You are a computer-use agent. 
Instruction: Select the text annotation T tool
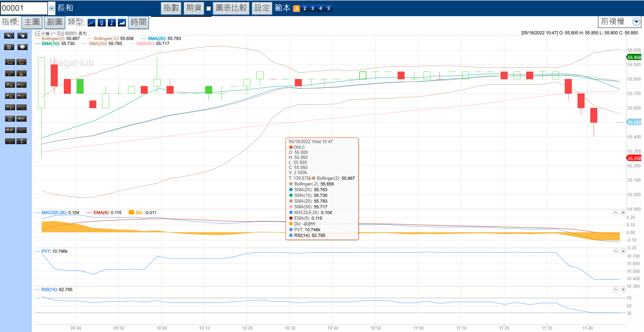pos(21,141)
